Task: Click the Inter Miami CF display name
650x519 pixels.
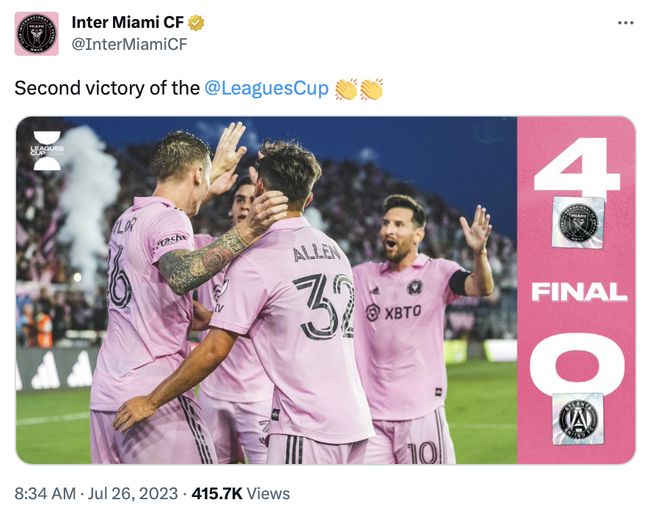Action: pos(128,22)
